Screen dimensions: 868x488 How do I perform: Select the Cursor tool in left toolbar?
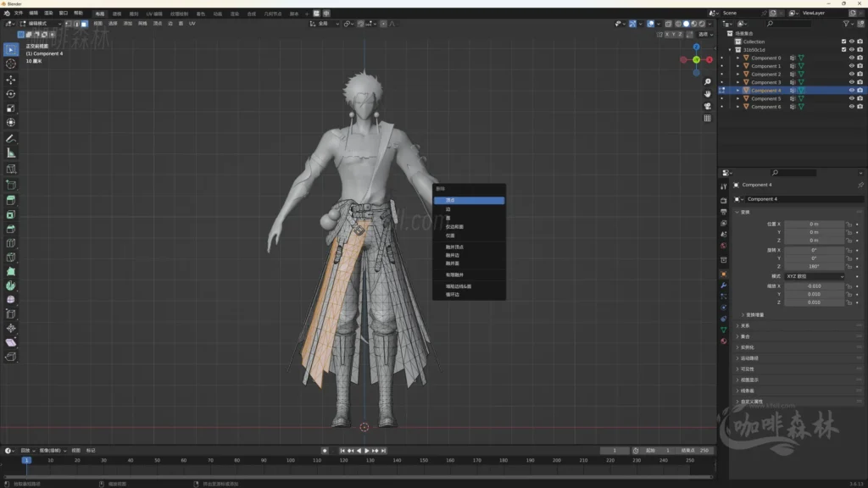[11, 64]
